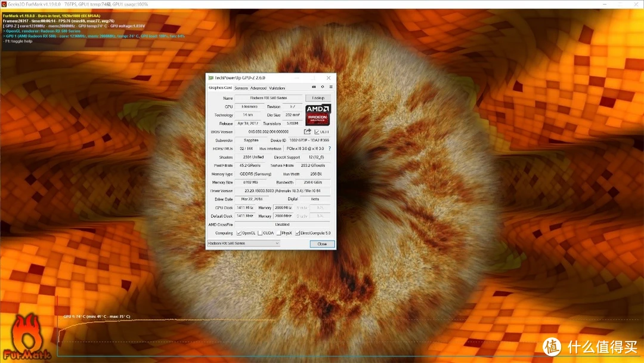This screenshot has width=644, height=363.
Task: Click the Lookup button
Action: 318,98
